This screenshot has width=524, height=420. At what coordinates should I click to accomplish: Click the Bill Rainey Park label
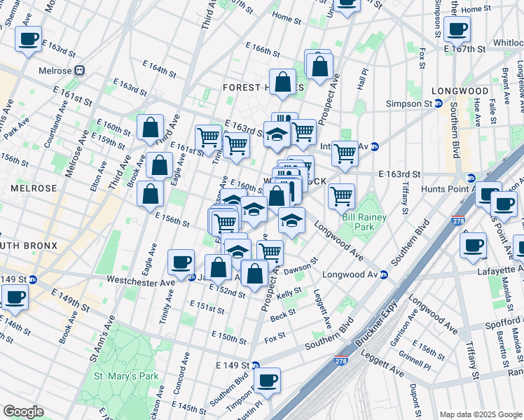point(364,222)
